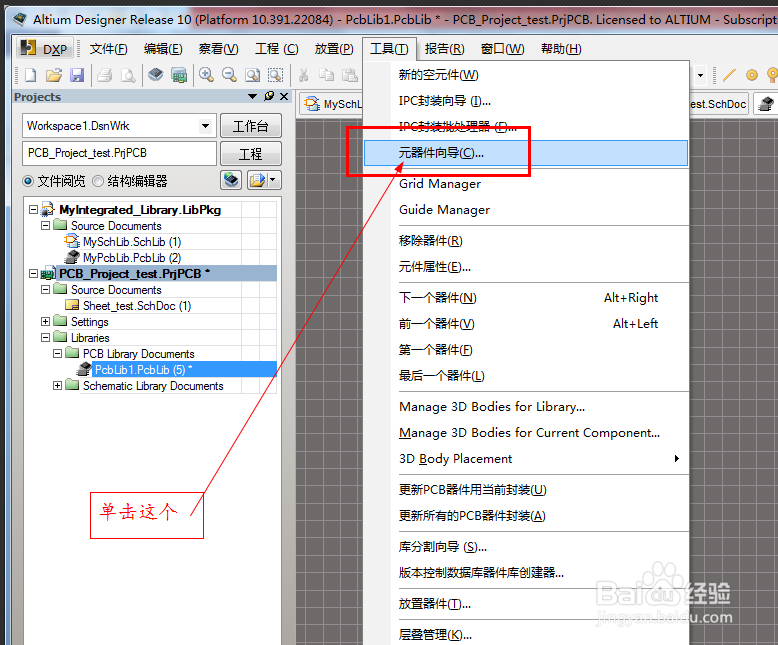Open print preview toolbar icon
This screenshot has height=645, width=778.
click(x=128, y=75)
